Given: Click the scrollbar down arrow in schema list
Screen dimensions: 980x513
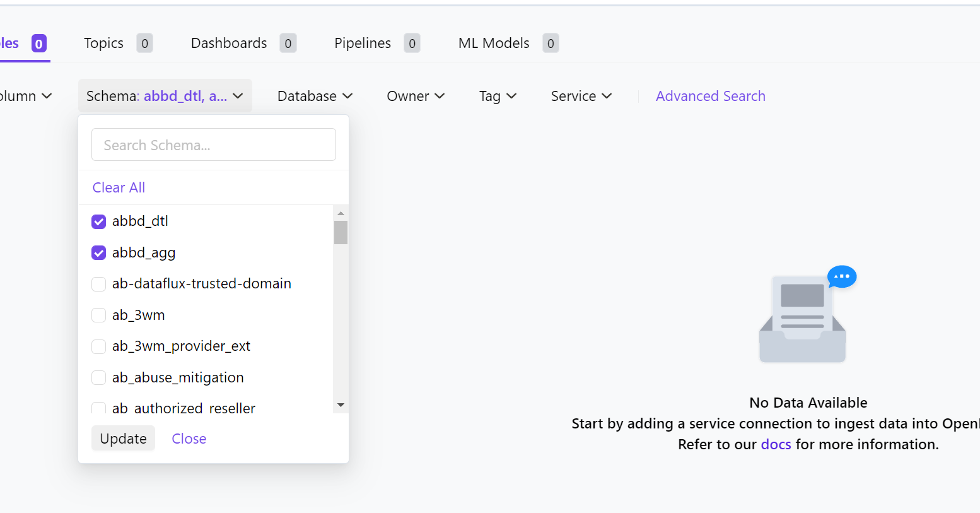Looking at the screenshot, I should [341, 405].
